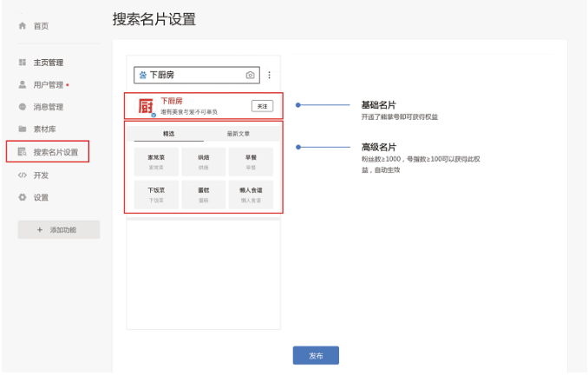This screenshot has width=588, height=376.
Task: Click the blue 发布 publish button
Action: point(316,355)
